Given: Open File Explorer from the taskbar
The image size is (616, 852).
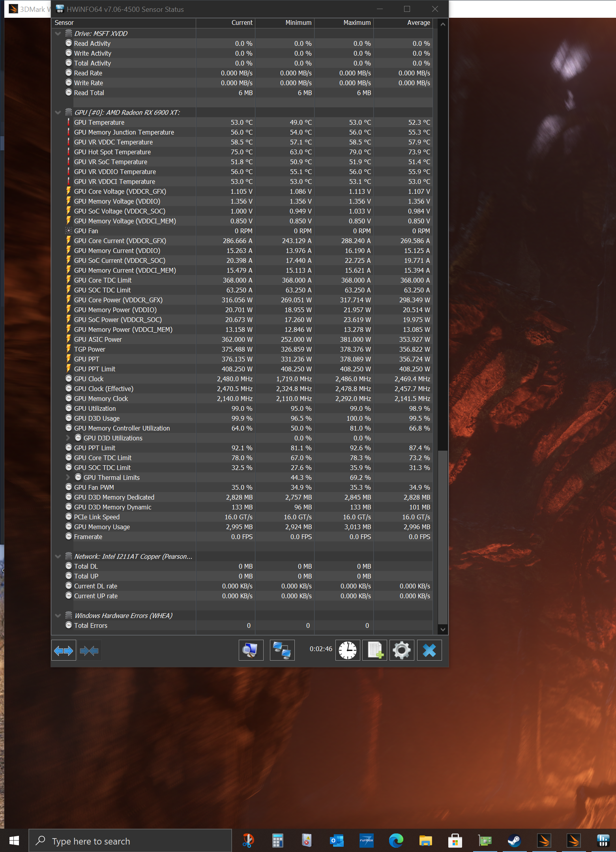Looking at the screenshot, I should tap(426, 841).
